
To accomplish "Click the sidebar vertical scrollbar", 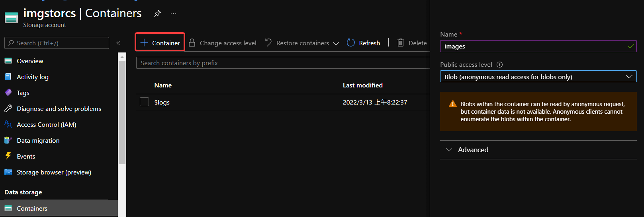I will (x=122, y=111).
